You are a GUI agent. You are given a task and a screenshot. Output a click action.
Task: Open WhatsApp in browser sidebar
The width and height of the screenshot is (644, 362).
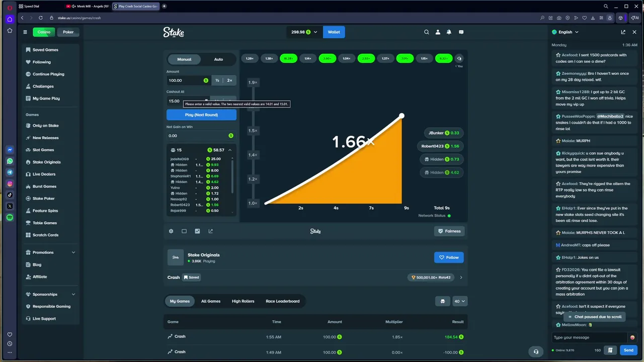[x=10, y=161]
